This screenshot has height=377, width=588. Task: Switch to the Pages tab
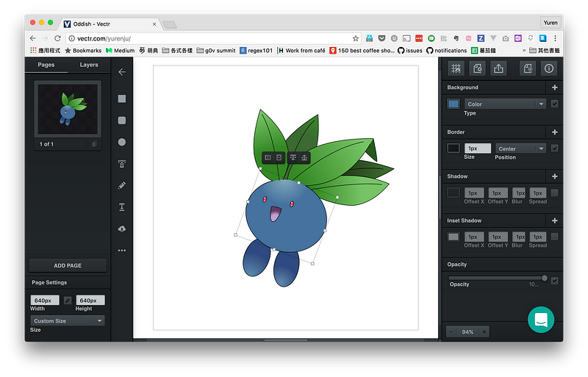(46, 65)
